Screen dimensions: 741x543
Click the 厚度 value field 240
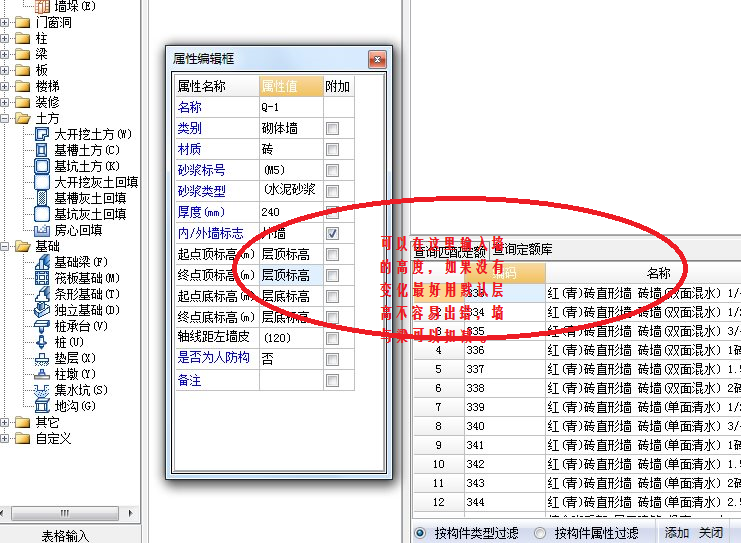click(x=291, y=212)
